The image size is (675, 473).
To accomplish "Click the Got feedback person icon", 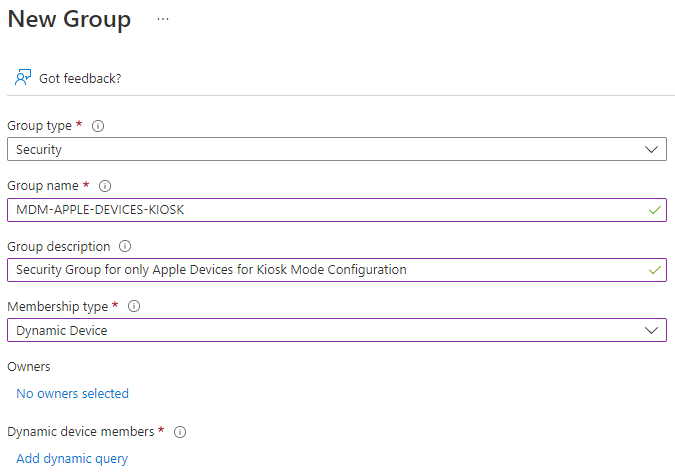I will pos(23,77).
